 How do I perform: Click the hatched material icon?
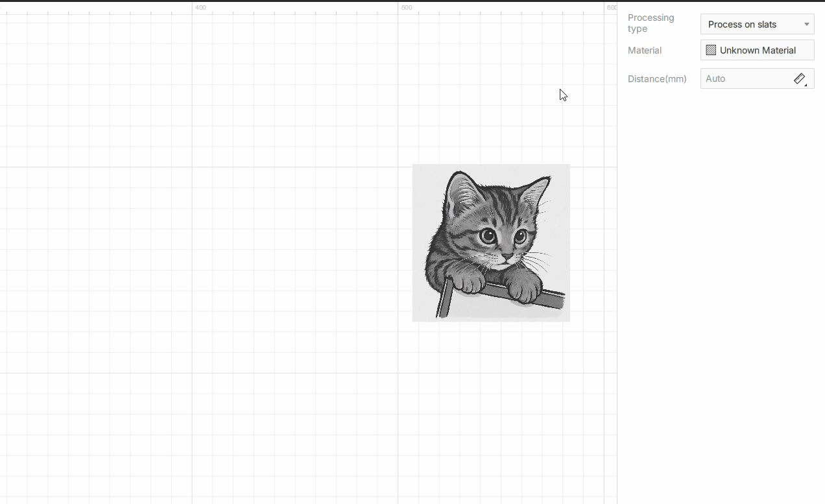click(711, 51)
